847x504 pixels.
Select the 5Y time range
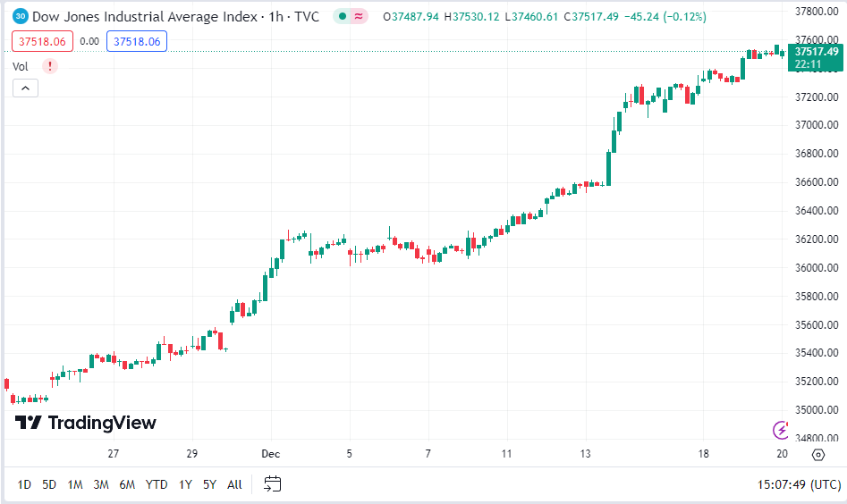click(209, 484)
